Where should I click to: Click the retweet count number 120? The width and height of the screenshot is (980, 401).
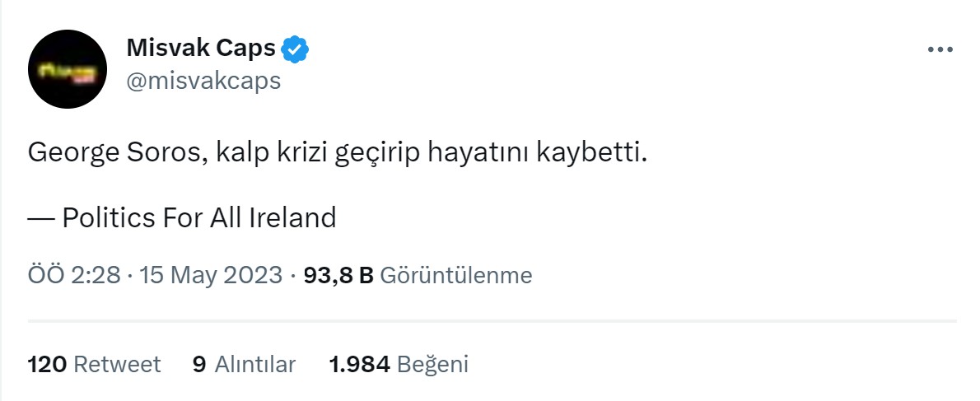tap(47, 364)
